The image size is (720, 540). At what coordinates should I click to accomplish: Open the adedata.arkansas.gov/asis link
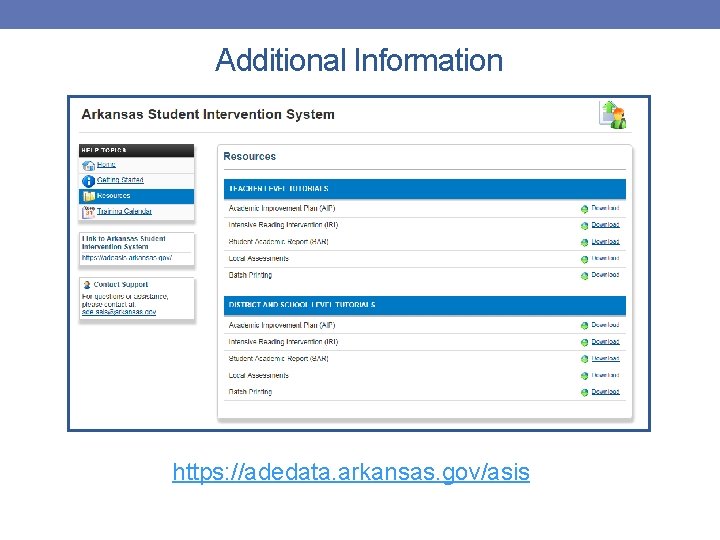click(351, 472)
